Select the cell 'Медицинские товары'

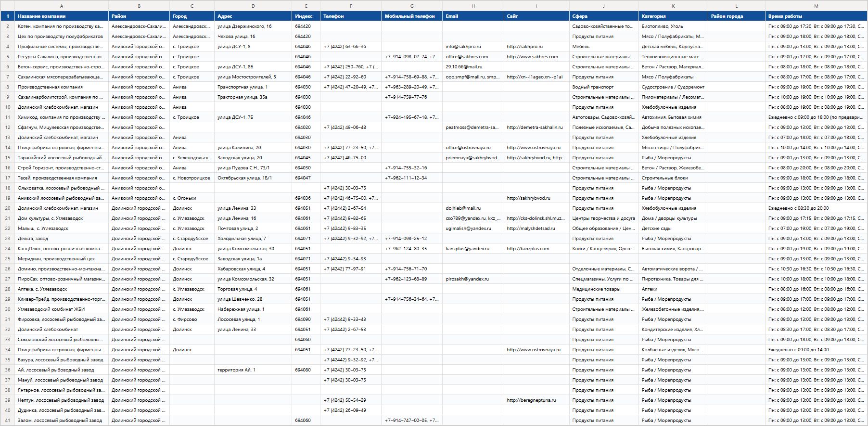[604, 289]
